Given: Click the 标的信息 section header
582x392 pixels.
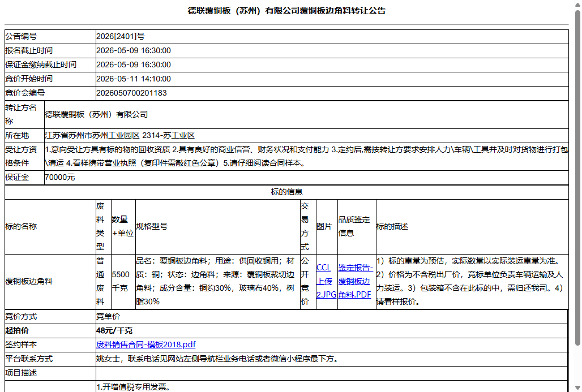Looking at the screenshot, I should [286, 192].
